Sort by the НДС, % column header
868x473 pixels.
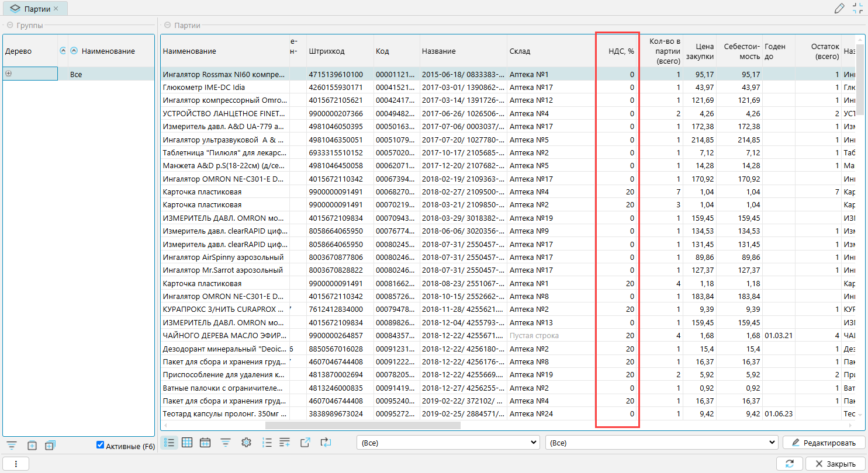pyautogui.click(x=621, y=51)
